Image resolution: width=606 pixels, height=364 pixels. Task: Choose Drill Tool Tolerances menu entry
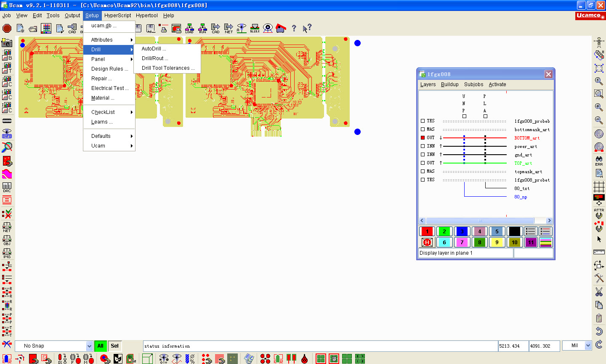167,68
